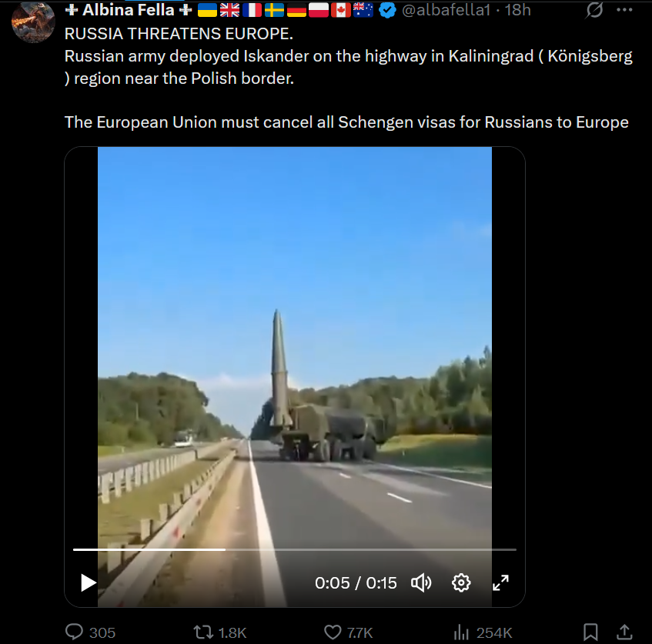The width and height of the screenshot is (652, 644).
Task: Share the post via upload icon
Action: click(624, 632)
